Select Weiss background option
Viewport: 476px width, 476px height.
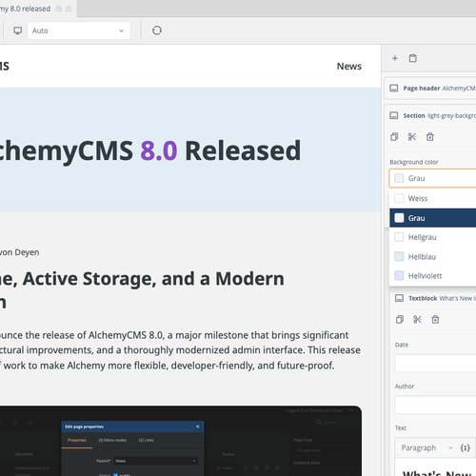(x=432, y=198)
